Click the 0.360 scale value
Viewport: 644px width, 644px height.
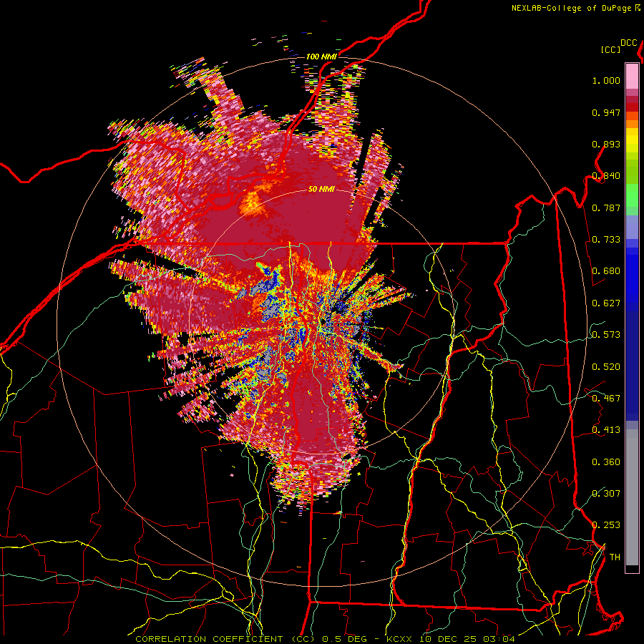coord(606,462)
